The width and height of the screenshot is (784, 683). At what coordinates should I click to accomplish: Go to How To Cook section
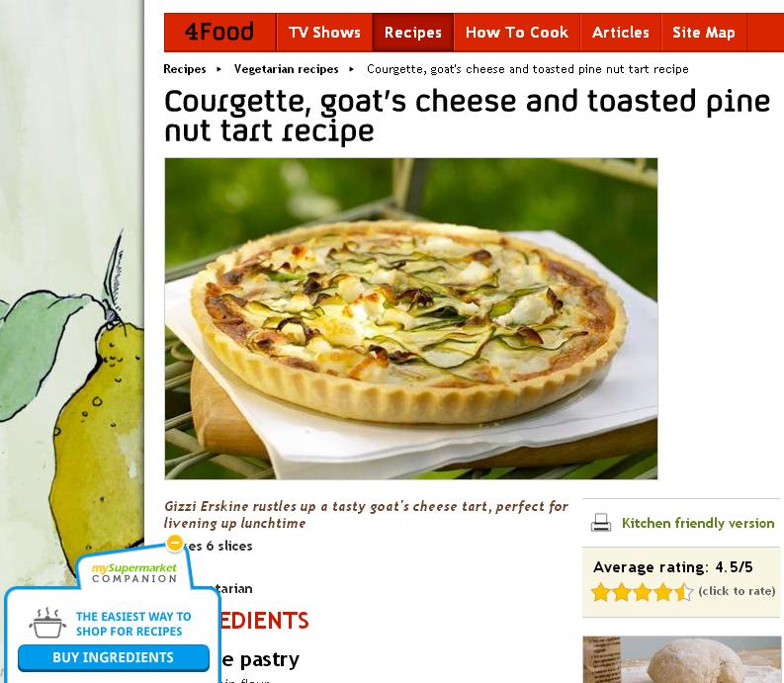(516, 33)
